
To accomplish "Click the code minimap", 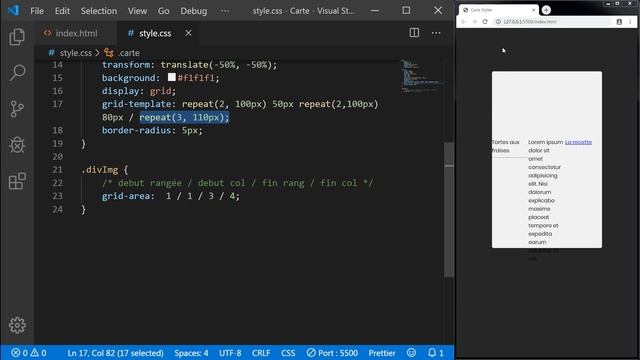I will (x=422, y=76).
